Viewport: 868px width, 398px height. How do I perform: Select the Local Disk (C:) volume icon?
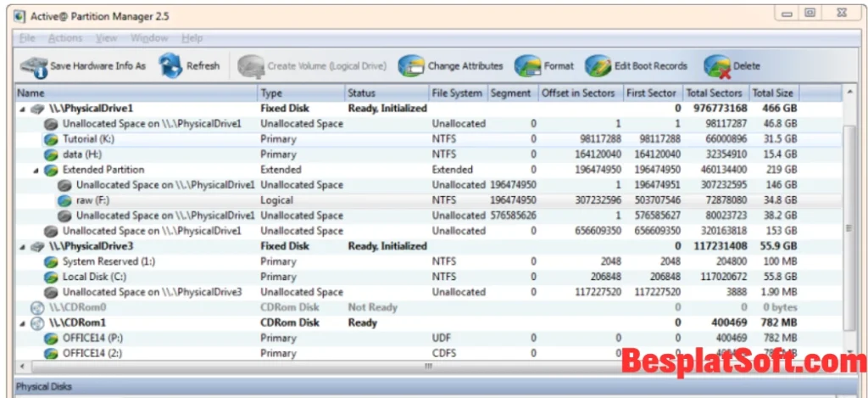[x=51, y=277]
